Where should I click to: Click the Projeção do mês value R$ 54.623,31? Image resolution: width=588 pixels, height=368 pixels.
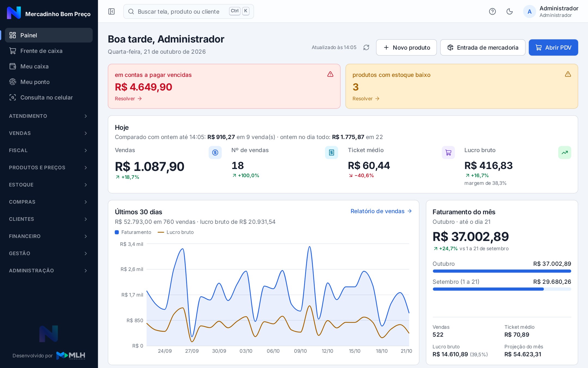pyautogui.click(x=523, y=354)
